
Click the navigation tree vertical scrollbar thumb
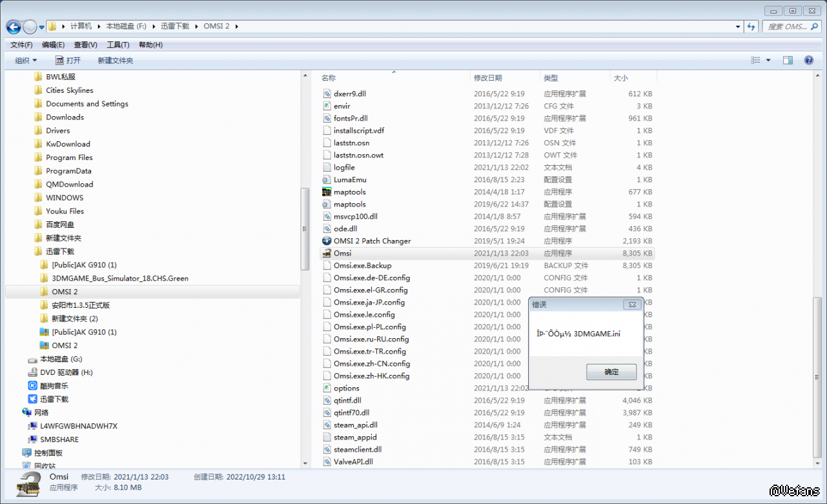tap(305, 229)
